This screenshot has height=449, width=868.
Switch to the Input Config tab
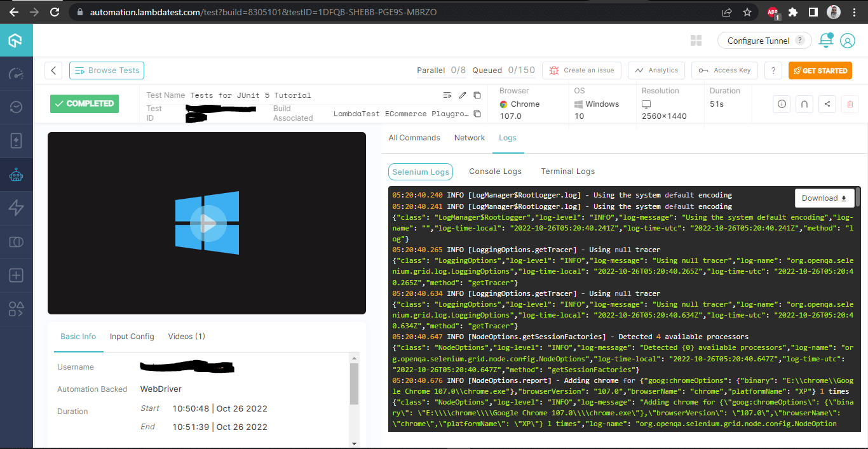point(132,336)
